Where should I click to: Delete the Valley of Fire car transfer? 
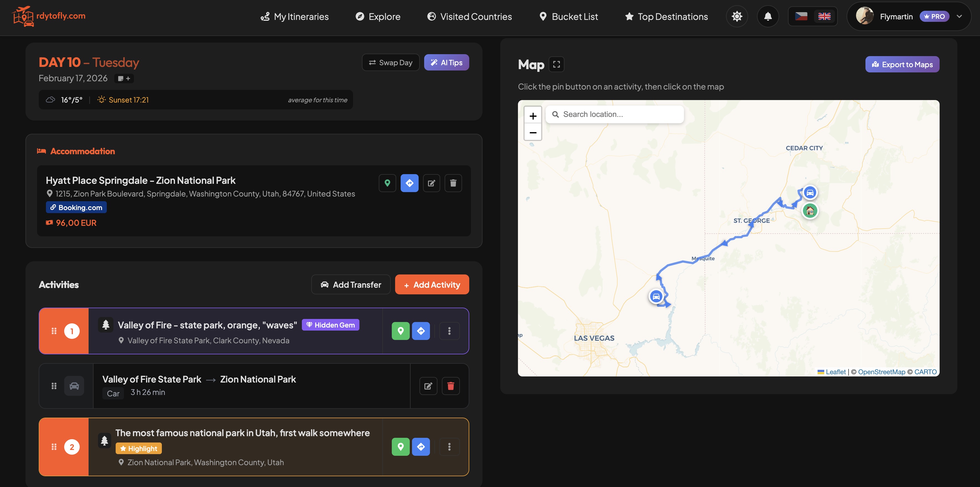(451, 386)
